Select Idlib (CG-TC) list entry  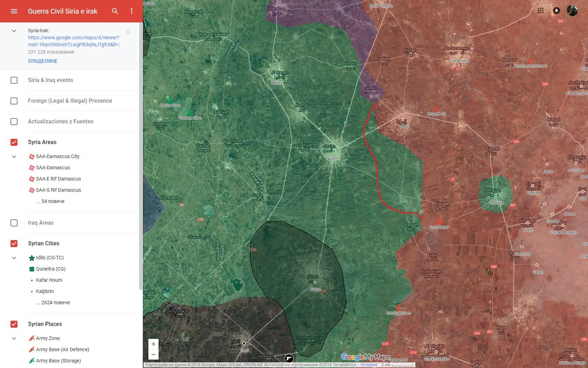(x=50, y=258)
